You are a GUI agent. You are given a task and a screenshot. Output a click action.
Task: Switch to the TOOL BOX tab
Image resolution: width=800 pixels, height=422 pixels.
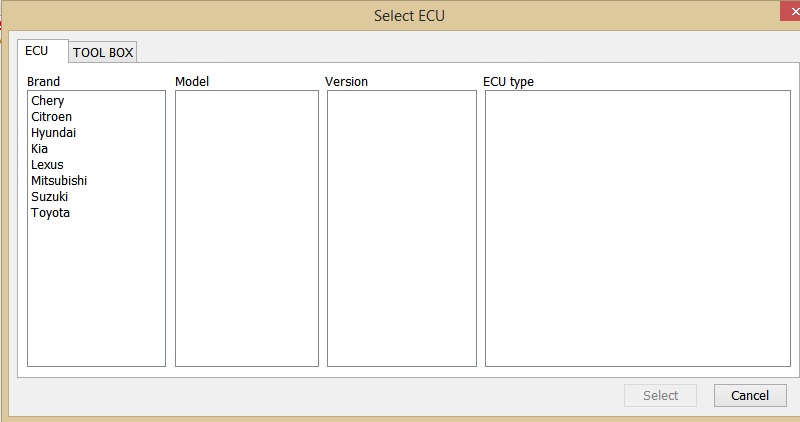click(x=103, y=52)
